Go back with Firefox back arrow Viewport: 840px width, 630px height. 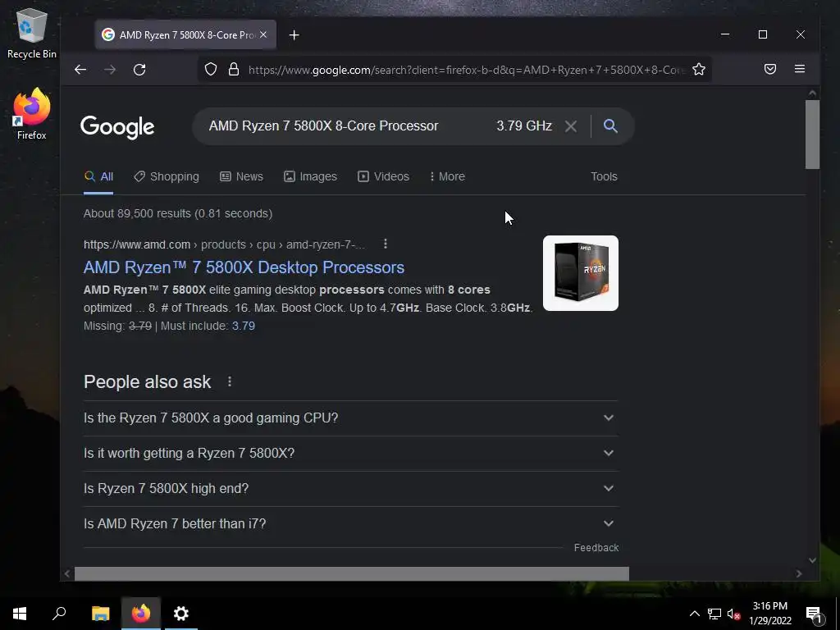(80, 70)
